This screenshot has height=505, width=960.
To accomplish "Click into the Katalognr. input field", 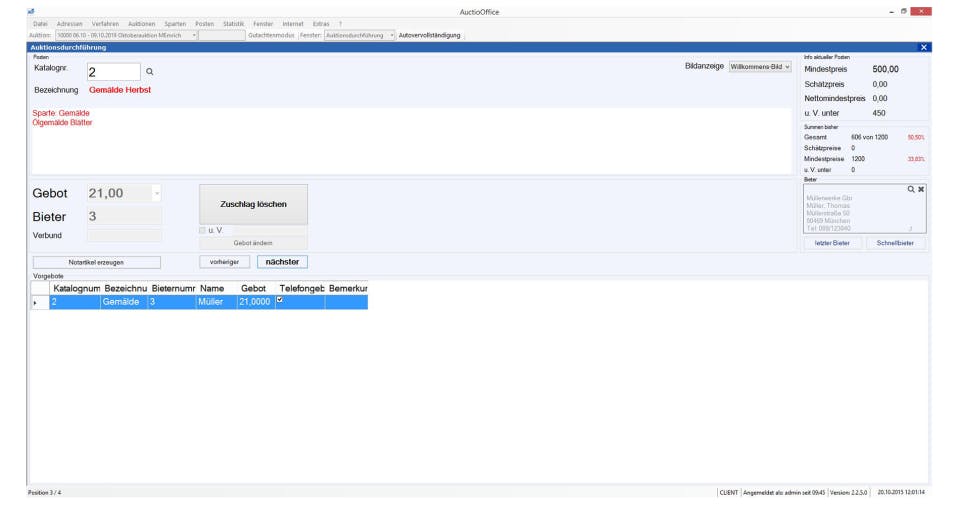I will tap(114, 72).
